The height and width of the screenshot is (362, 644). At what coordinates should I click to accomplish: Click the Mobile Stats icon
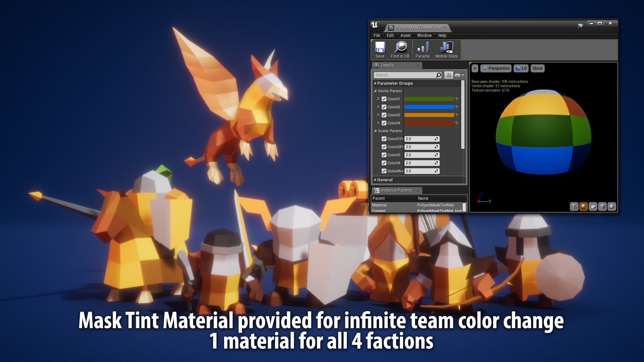tap(446, 48)
